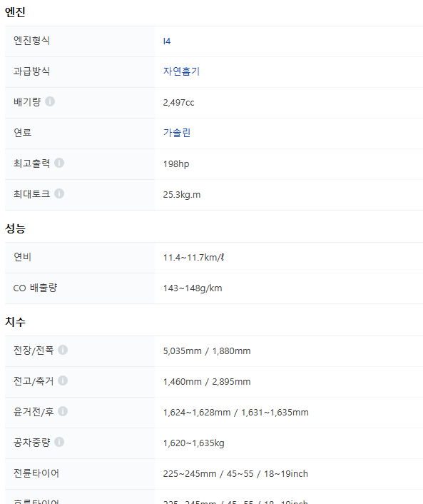The height and width of the screenshot is (504, 423).
Task: Click the 과급방식 row label
Action: point(31,71)
